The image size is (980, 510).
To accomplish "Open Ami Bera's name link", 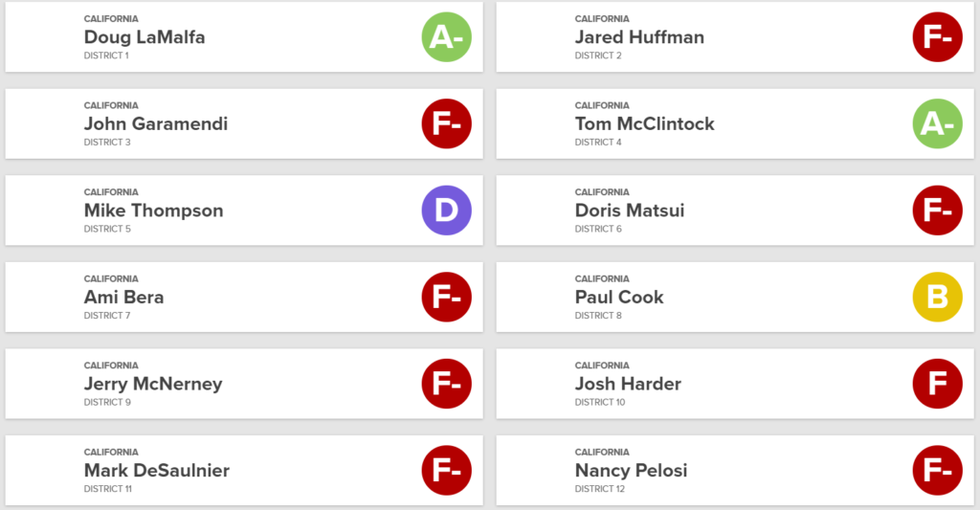I will click(123, 297).
